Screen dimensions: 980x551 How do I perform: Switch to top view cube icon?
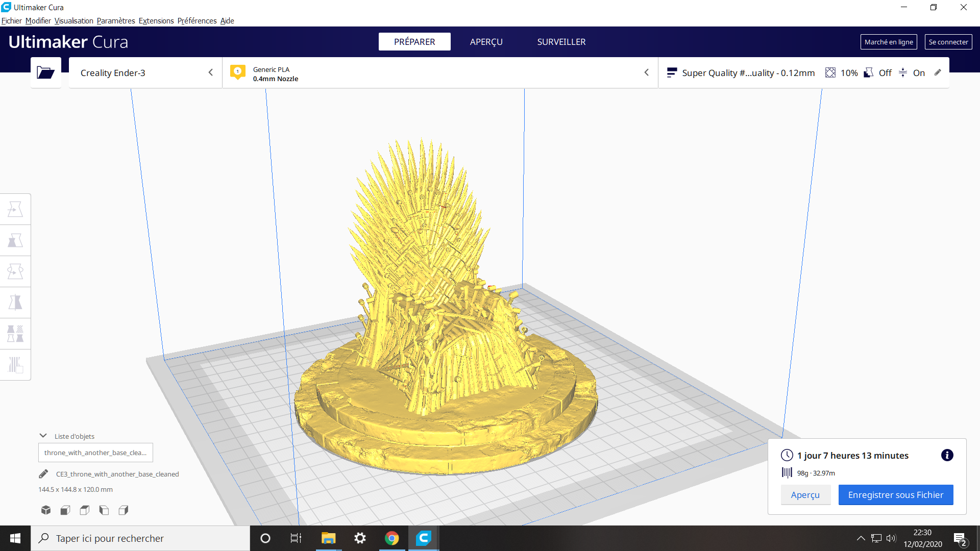[85, 510]
